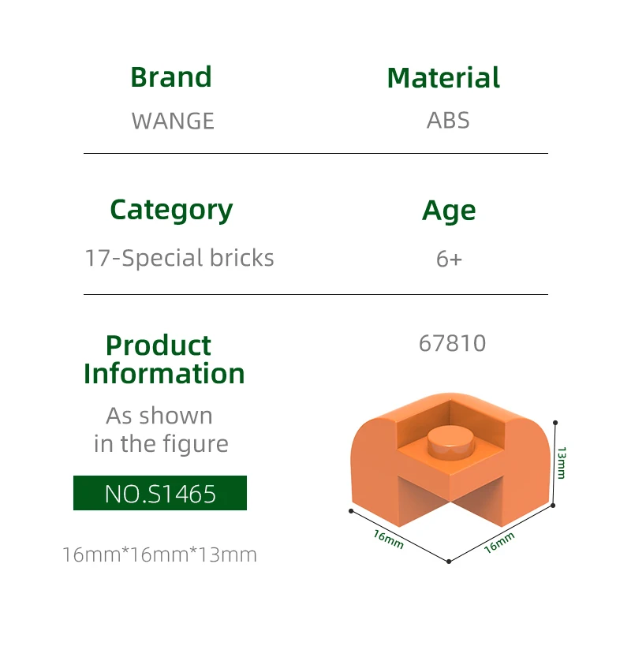Select the ABS material value
The image size is (631, 672).
(448, 121)
